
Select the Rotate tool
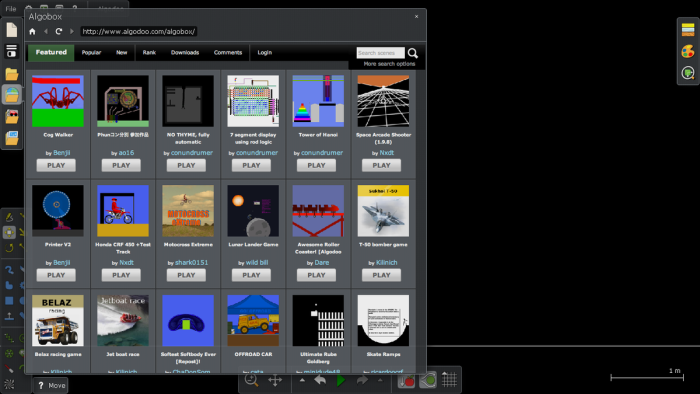click(x=9, y=248)
